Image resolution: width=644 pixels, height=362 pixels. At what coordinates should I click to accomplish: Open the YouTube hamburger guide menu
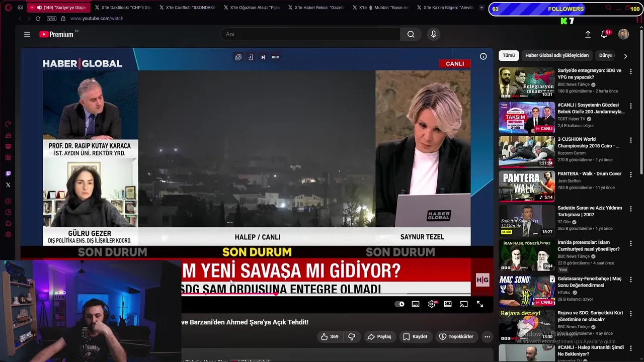pos(27,34)
